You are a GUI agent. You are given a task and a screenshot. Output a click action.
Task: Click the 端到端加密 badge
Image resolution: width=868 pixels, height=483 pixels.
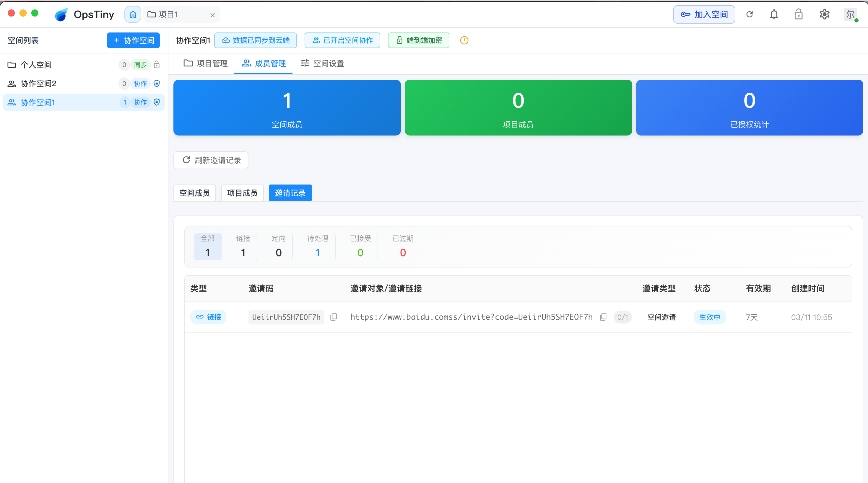(x=419, y=40)
